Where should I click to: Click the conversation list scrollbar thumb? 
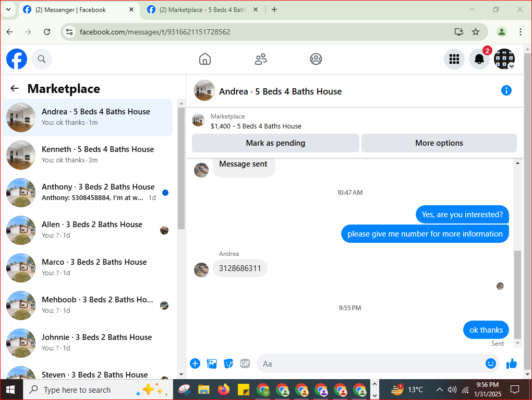(181, 168)
